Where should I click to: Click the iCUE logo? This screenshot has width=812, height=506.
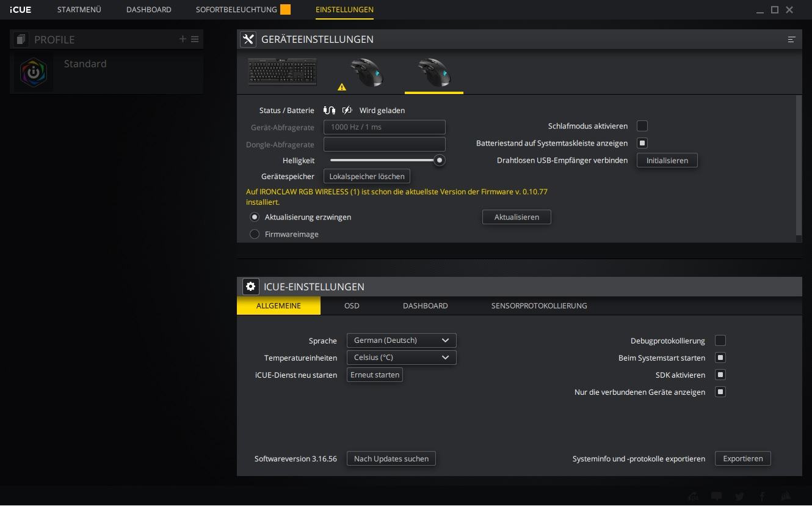21,10
